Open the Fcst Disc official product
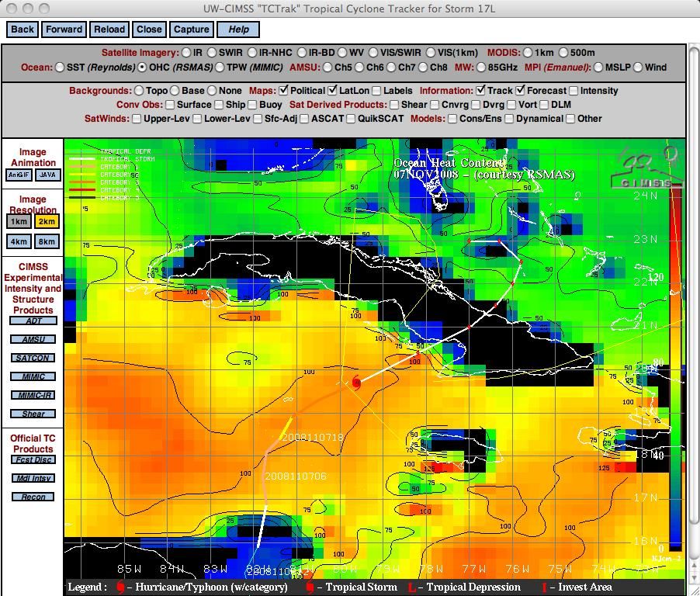This screenshot has height=596, width=700. [x=33, y=459]
